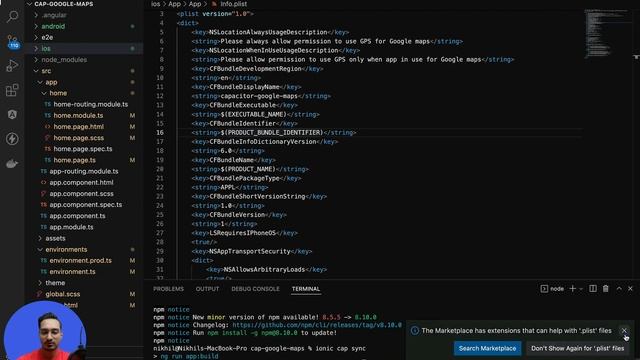Maximize the panel with up chevron
The image size is (640, 360).
coord(619,289)
